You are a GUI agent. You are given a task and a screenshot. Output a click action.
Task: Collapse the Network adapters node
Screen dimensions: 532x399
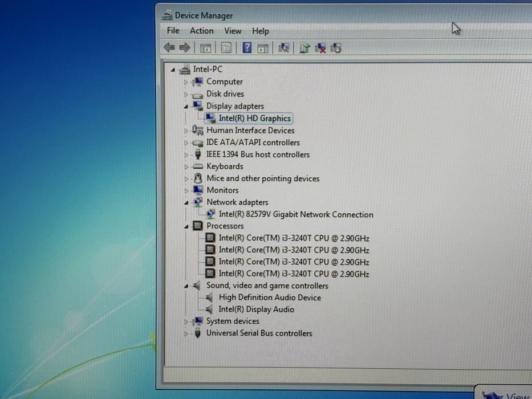186,202
